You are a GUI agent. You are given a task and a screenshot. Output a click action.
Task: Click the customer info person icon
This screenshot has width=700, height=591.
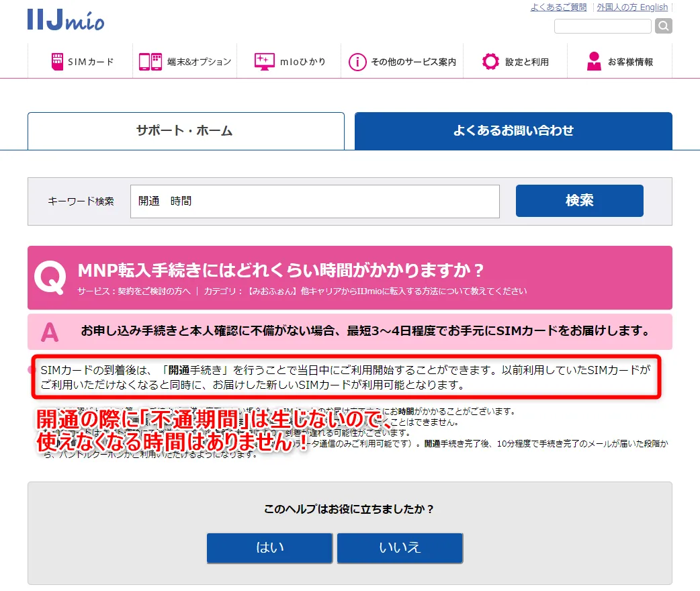click(x=594, y=62)
